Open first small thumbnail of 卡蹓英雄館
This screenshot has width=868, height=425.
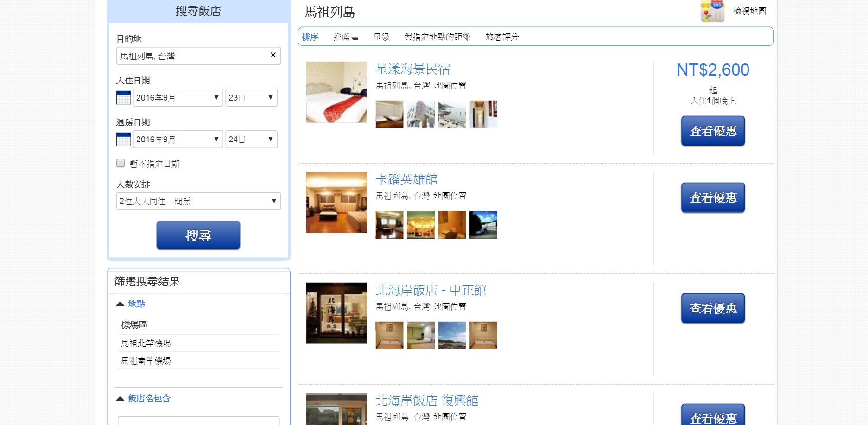click(x=389, y=225)
